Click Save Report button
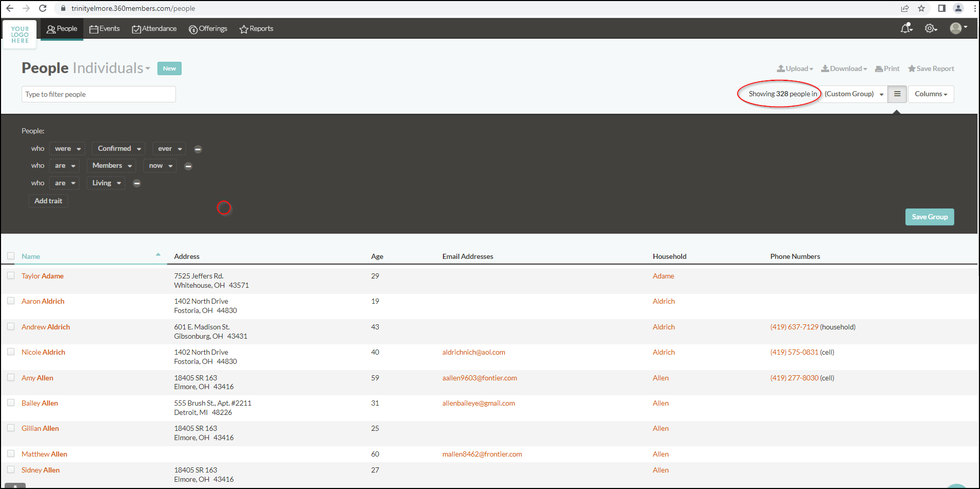Viewport: 980px width, 489px height. click(931, 68)
